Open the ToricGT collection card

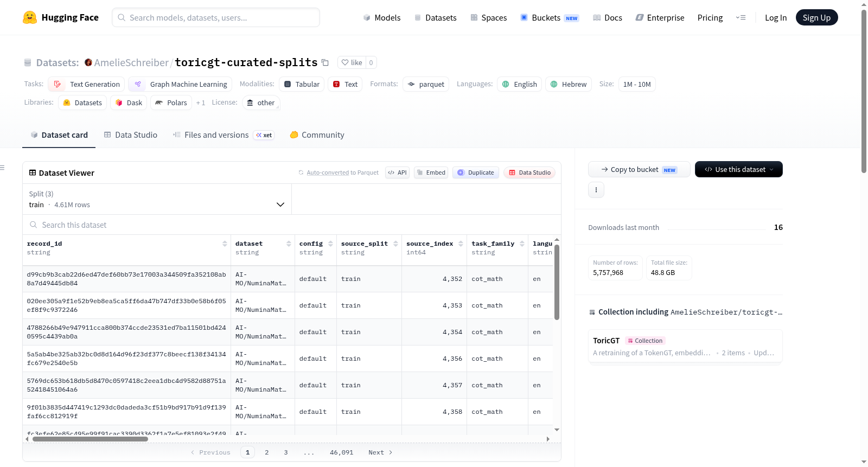click(685, 347)
